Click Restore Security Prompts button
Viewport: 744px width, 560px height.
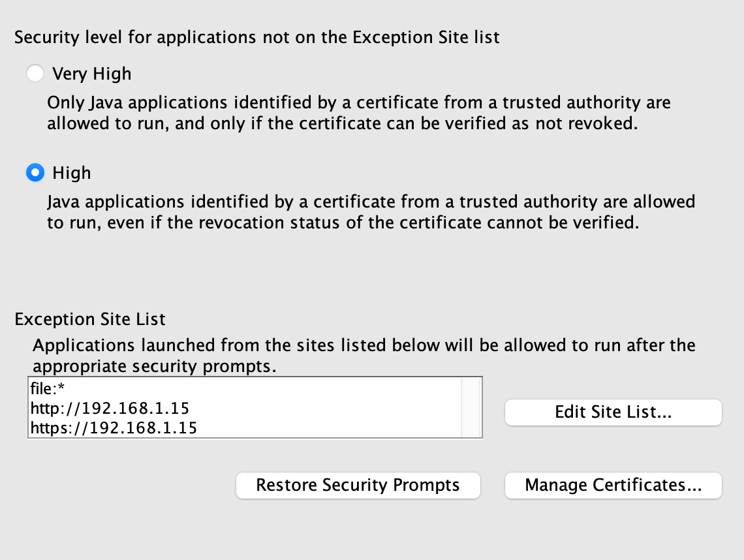358,485
